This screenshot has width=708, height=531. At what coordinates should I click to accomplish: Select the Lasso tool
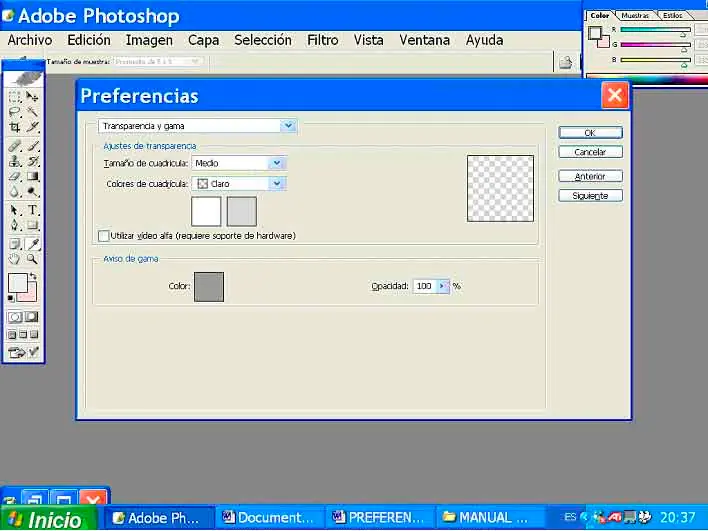click(14, 112)
